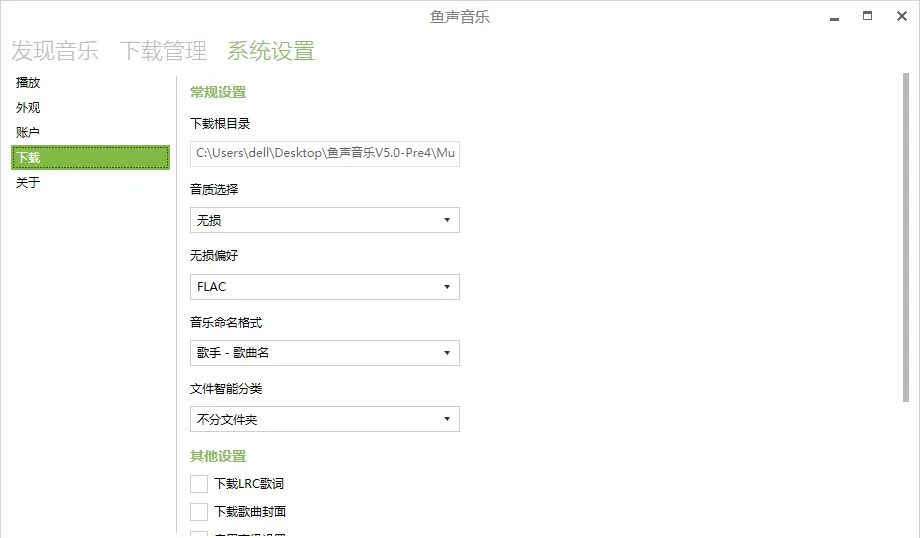
Task: Maximize the 鱼声音乐 window
Action: point(867,16)
